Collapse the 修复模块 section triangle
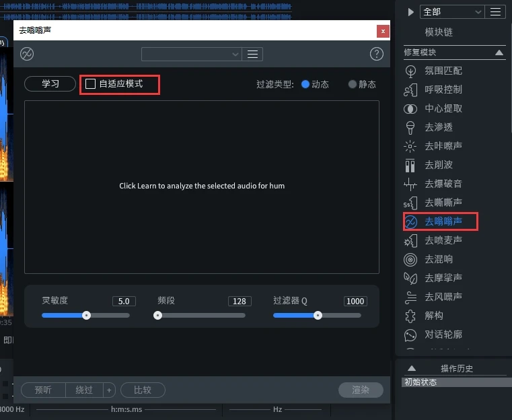This screenshot has height=420, width=512. pyautogui.click(x=499, y=52)
